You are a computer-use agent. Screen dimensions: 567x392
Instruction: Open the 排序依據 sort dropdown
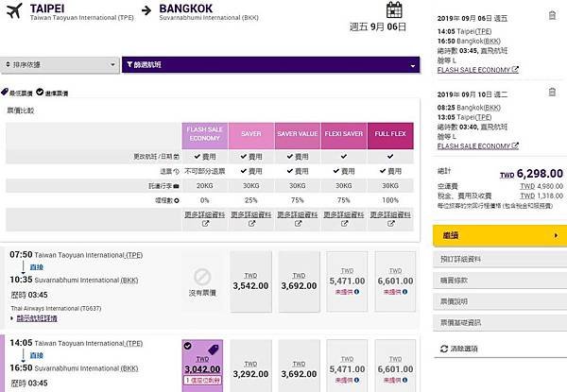click(x=60, y=64)
